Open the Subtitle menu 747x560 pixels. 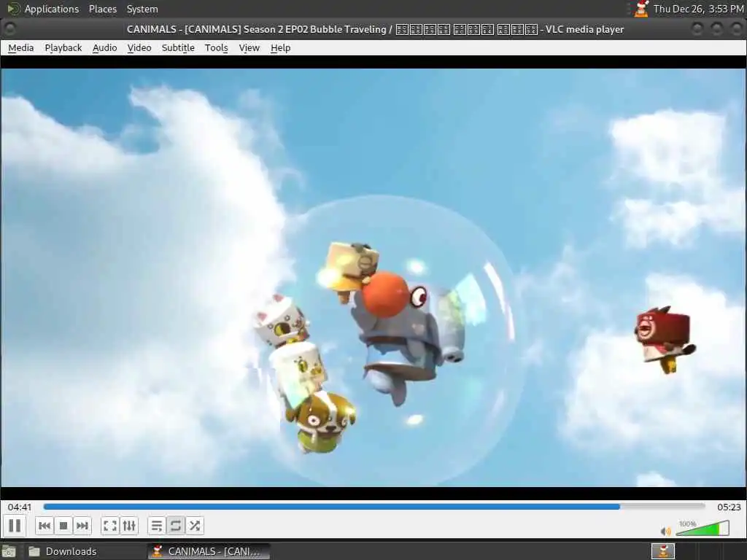178,47
